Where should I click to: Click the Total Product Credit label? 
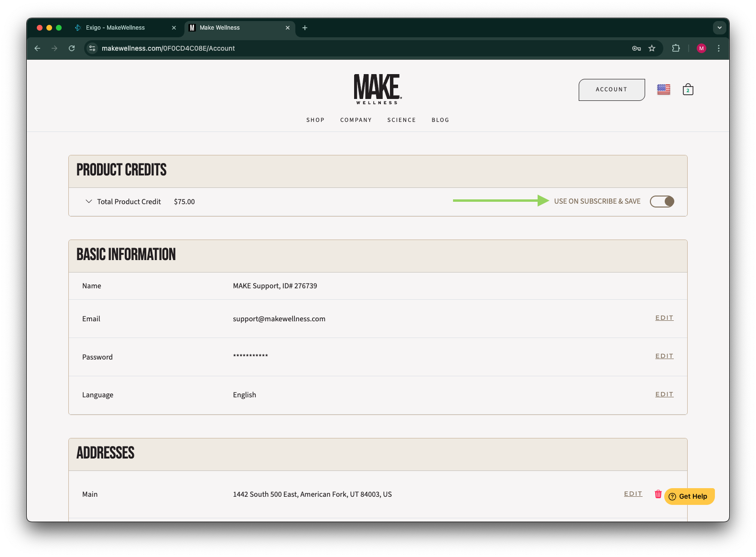(x=129, y=202)
